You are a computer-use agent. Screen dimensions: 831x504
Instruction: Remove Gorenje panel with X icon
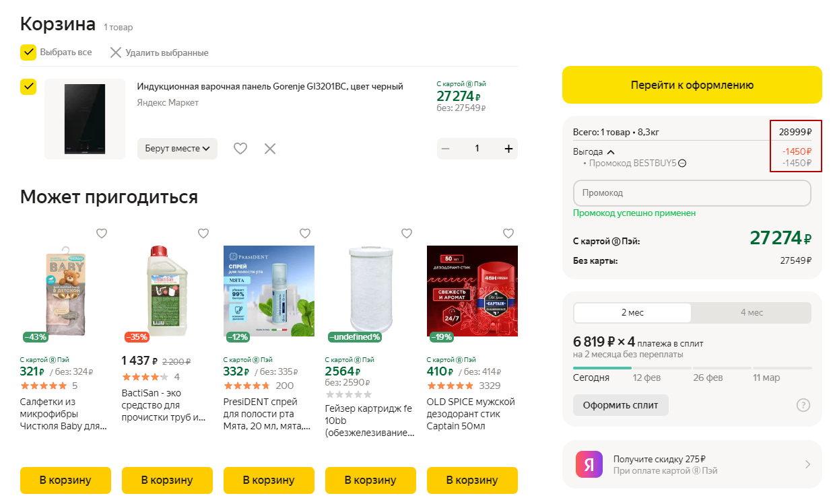point(270,149)
